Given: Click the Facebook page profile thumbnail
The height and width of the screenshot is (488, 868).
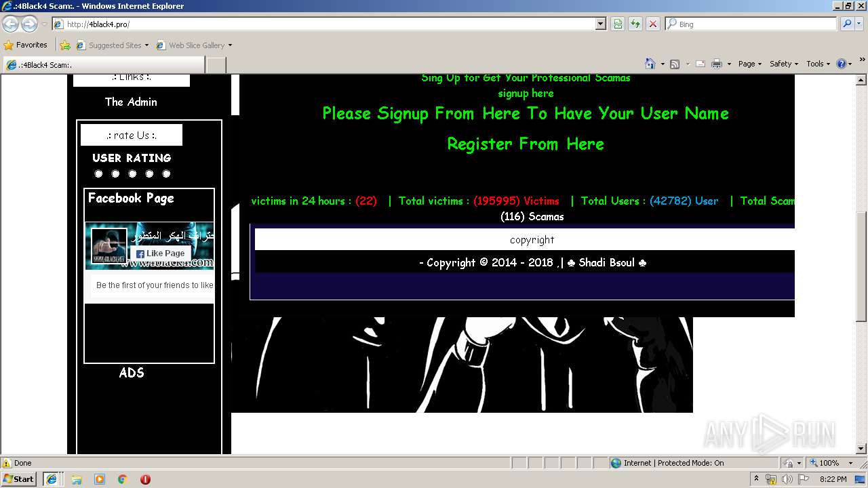Looking at the screenshot, I should tap(108, 246).
